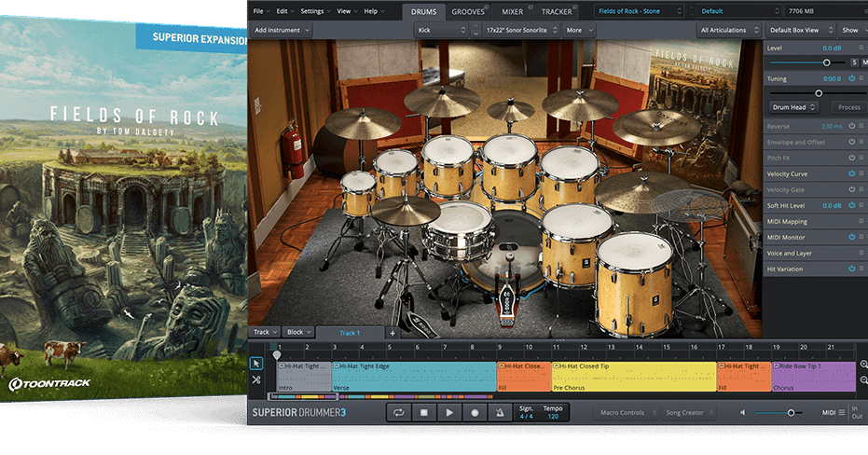Detach the Mixer tab with its pop-out icon
Screen dimensions: 868x455
point(530,7)
